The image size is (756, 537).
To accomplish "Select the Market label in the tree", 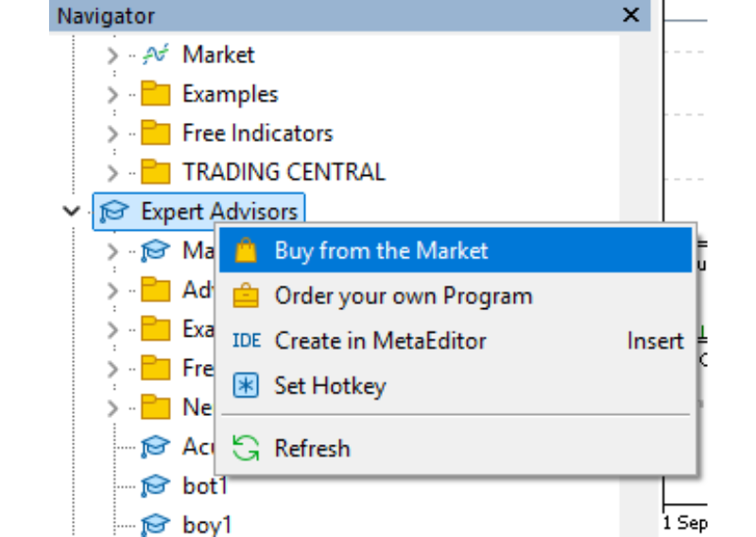I will click(x=218, y=55).
